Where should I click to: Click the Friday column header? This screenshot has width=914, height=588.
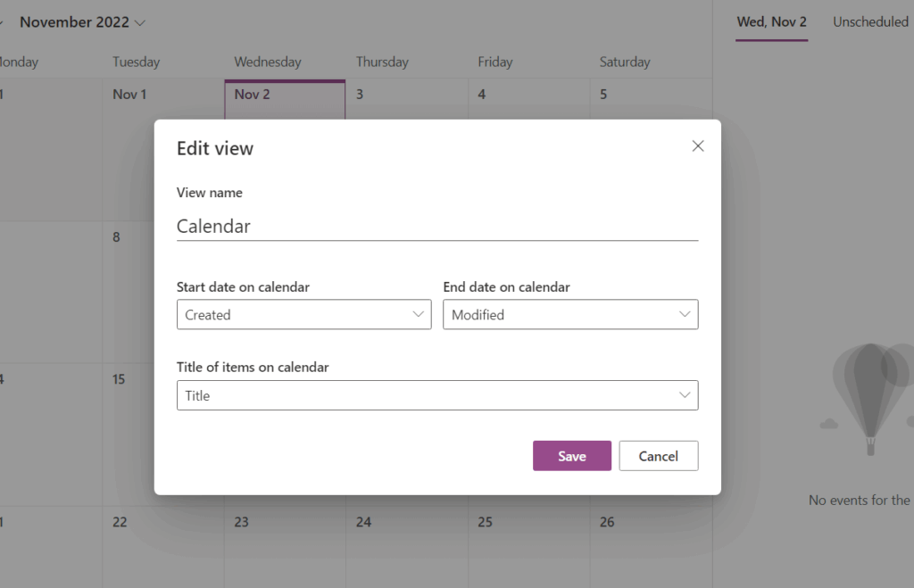click(x=494, y=62)
